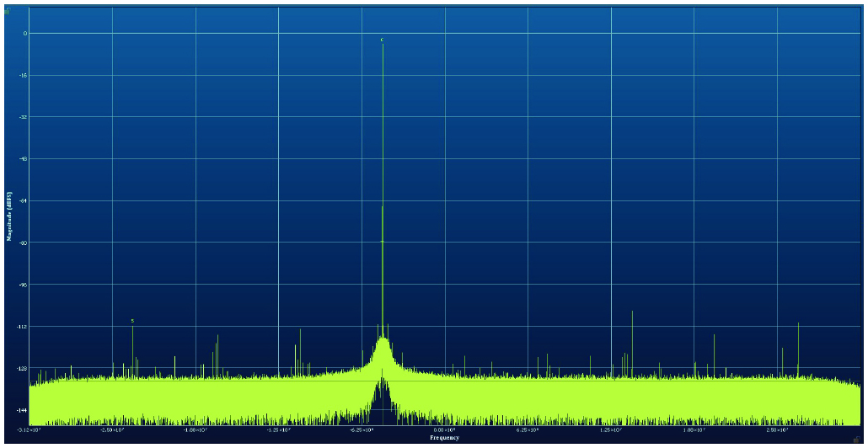Screen dimensions: 868x448
Task: Click the -6.25×10⁶ frequency tick label
Action: click(362, 429)
